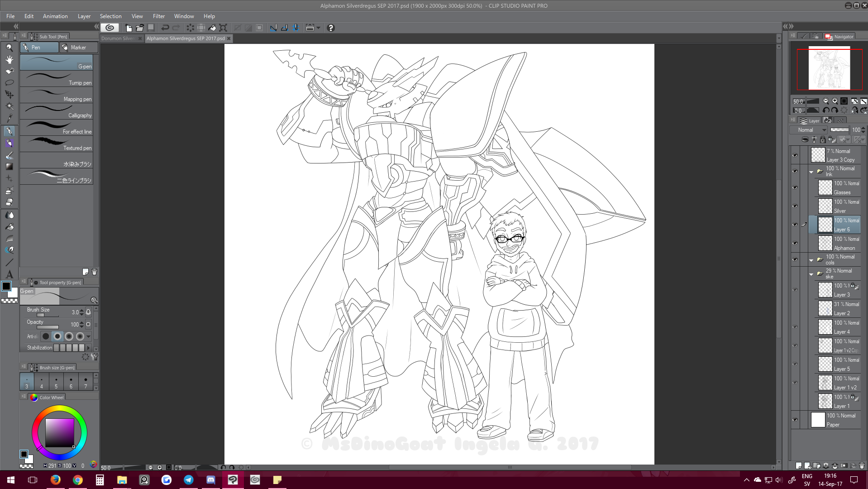Select the Pen tool in toolbox
Screen dimensions: 868x489
(x=9, y=131)
